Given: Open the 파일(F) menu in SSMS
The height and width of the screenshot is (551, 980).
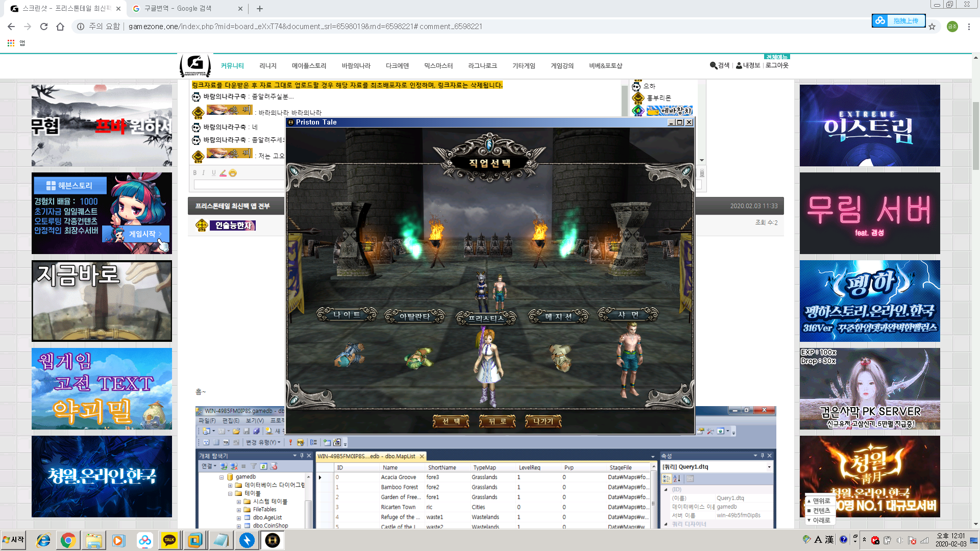Looking at the screenshot, I should point(207,421).
